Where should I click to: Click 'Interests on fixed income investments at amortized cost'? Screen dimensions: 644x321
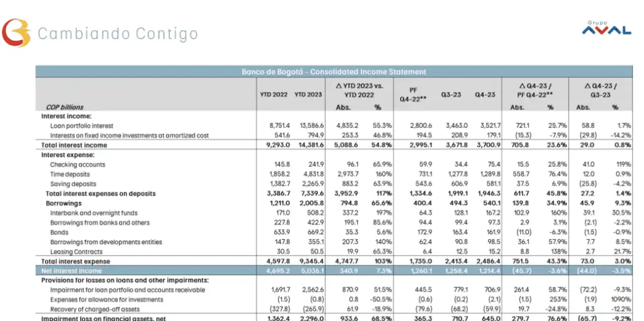[130, 135]
